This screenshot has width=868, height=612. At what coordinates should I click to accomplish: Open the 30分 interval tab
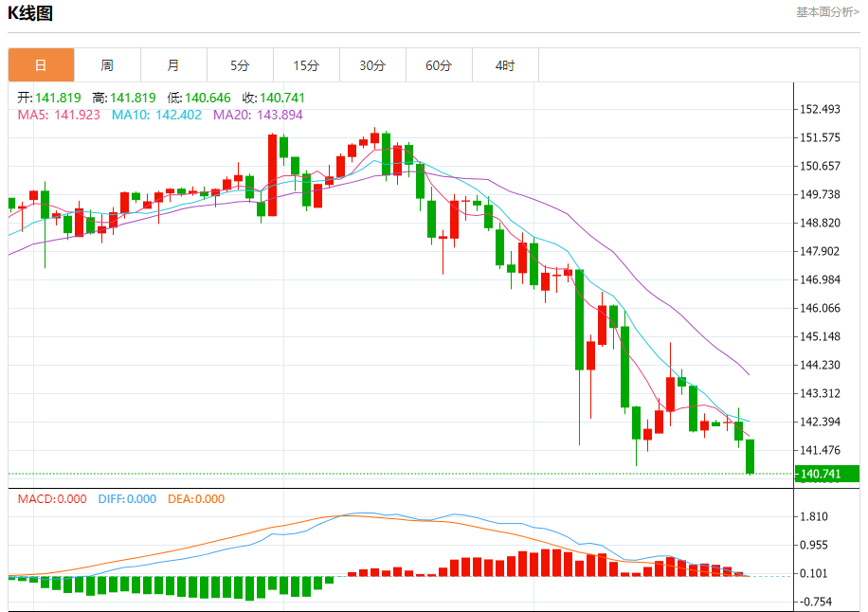pyautogui.click(x=372, y=65)
